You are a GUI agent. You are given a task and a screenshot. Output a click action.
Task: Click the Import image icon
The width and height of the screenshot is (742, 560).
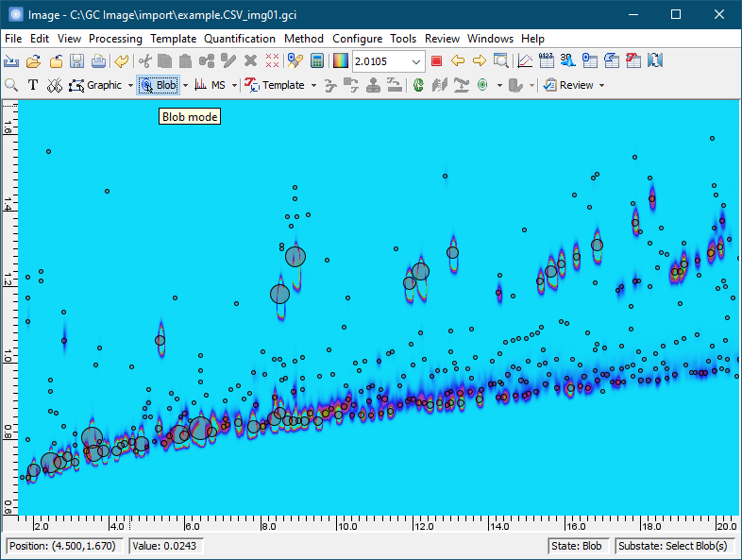11,61
